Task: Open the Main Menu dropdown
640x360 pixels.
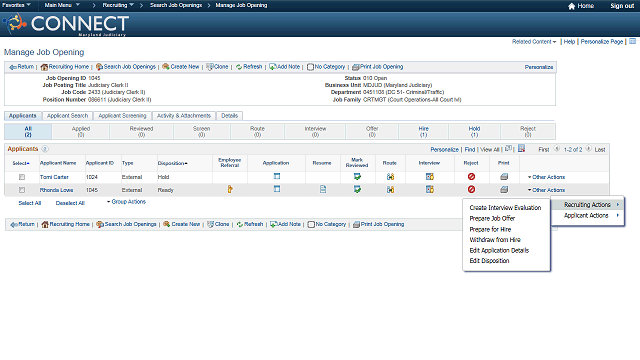Action: coord(62,5)
